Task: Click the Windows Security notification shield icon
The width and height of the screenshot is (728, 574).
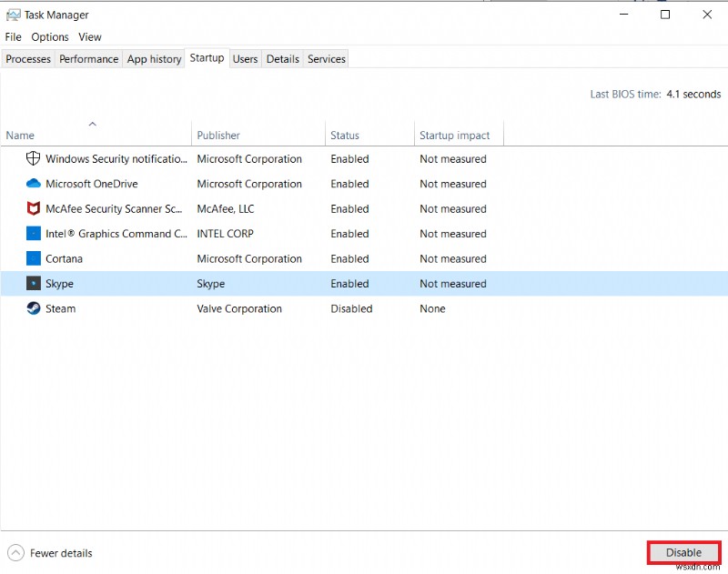Action: tap(33, 159)
